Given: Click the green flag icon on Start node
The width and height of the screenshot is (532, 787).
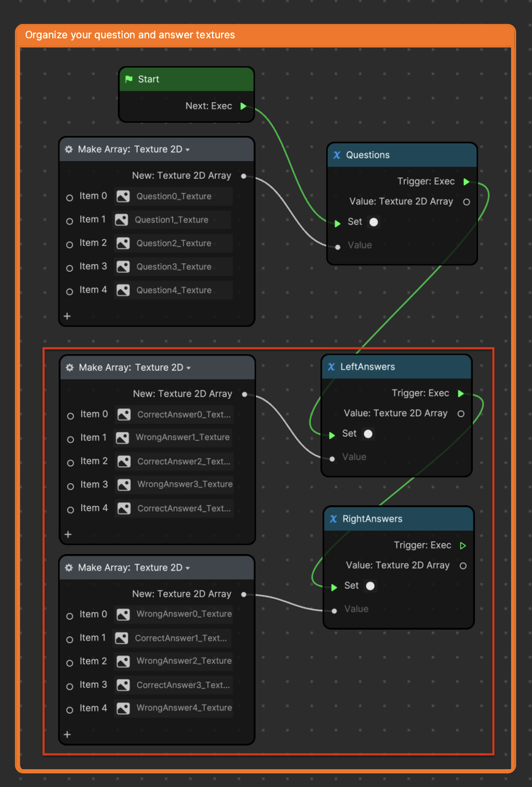Looking at the screenshot, I should (129, 79).
